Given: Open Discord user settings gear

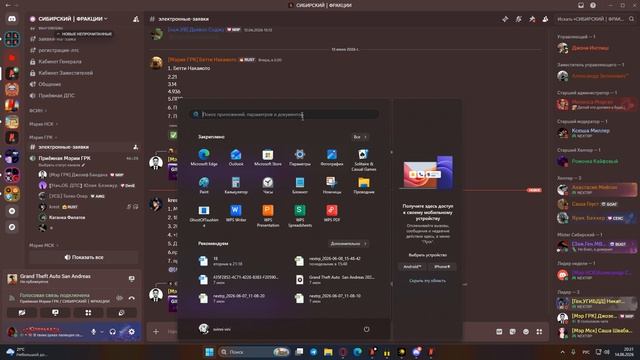Looking at the screenshot, I should [x=131, y=332].
